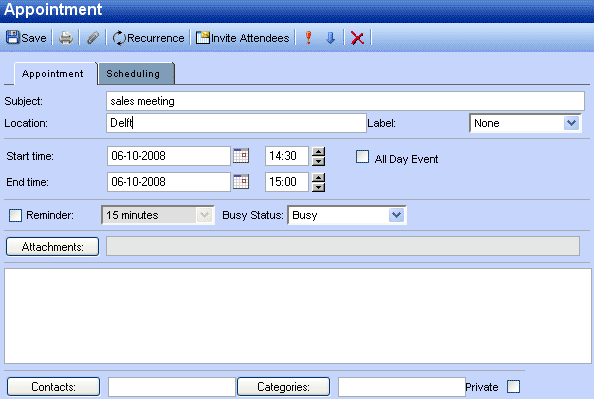Tick the Reminder checkbox
The image size is (594, 399).
point(16,215)
